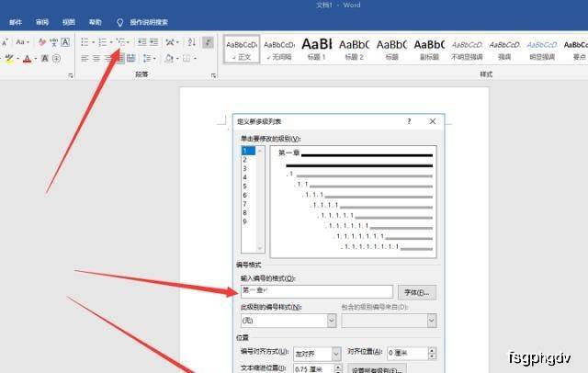The width and height of the screenshot is (588, 373).
Task: Click the line spacing icon
Action: (x=147, y=59)
